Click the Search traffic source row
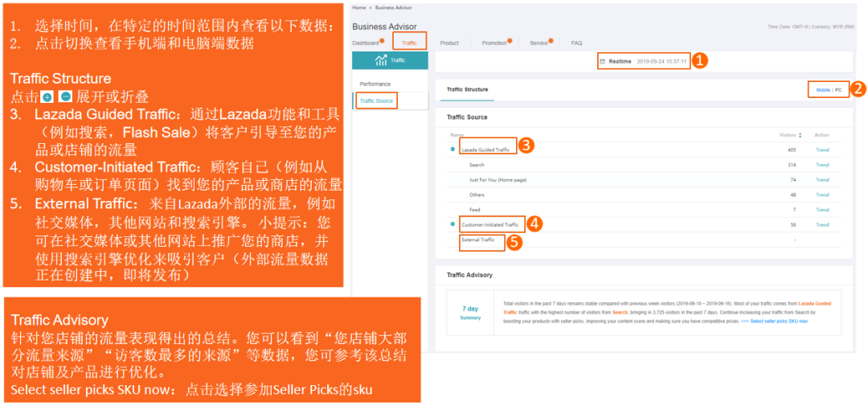Image resolution: width=868 pixels, height=406 pixels. 643,165
